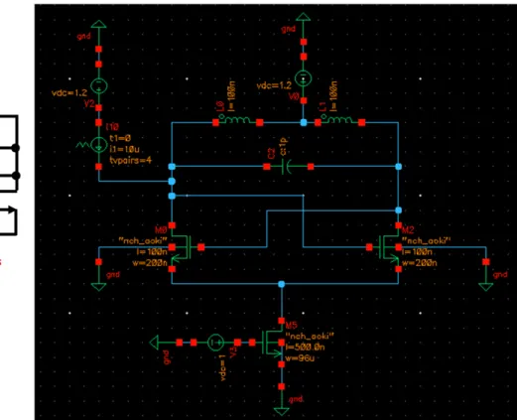Click the gate terminal pin of M0
The width and height of the screenshot is (517, 420).
point(200,247)
